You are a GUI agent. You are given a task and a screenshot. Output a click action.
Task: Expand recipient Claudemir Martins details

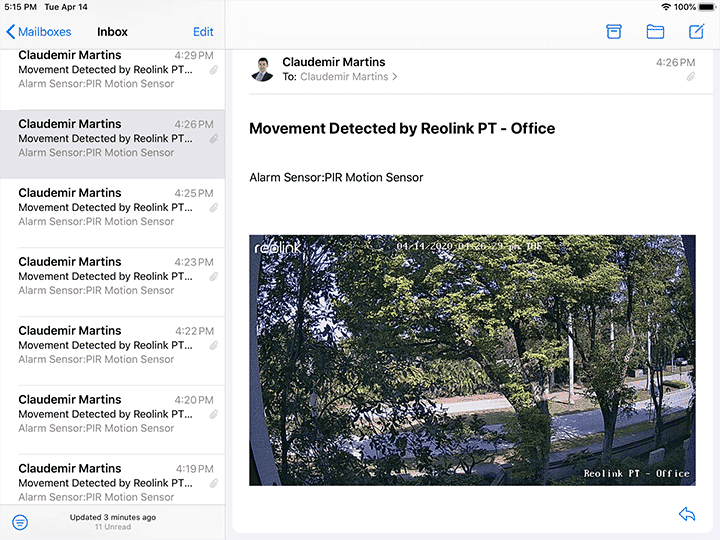[x=349, y=77]
